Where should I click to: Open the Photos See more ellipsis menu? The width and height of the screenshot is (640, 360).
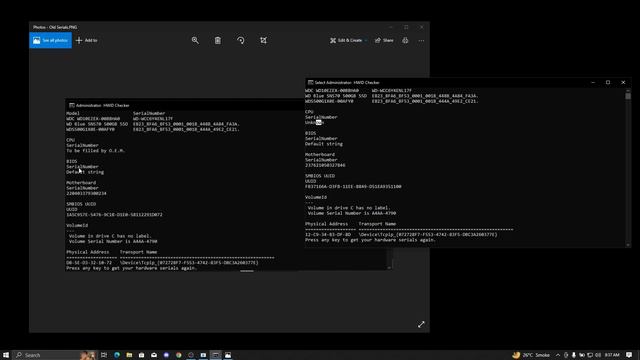421,40
